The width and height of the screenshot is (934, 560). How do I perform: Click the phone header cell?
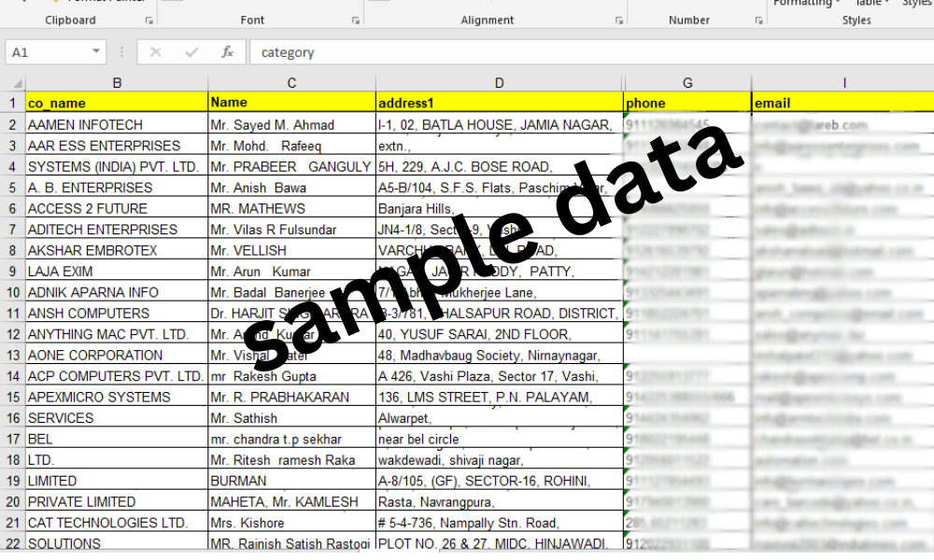tap(687, 103)
